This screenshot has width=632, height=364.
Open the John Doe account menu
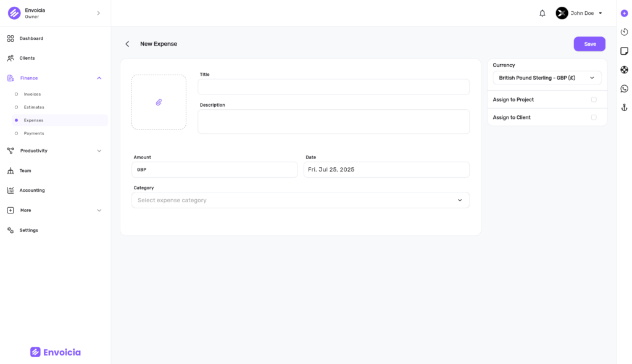(579, 14)
